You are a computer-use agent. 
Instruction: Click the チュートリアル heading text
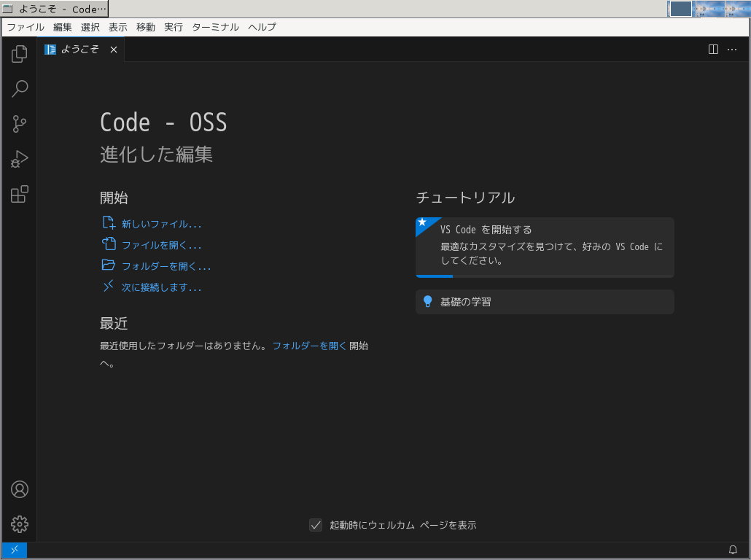[465, 198]
